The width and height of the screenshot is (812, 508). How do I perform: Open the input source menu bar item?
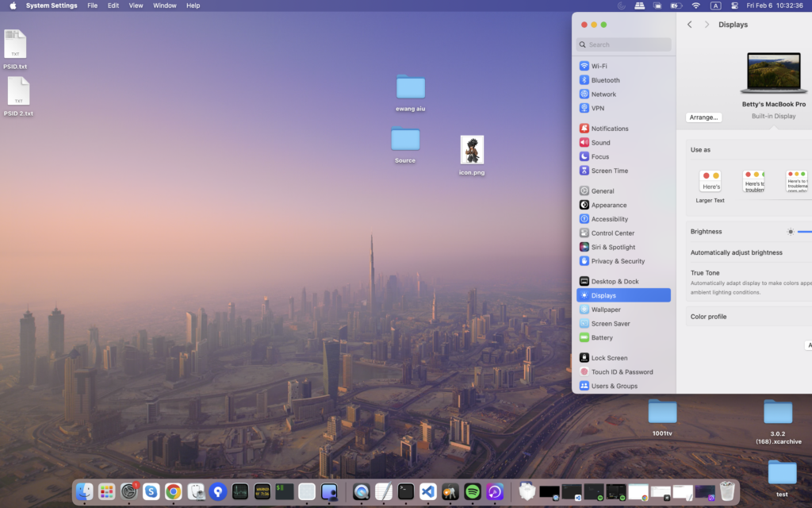pyautogui.click(x=715, y=6)
